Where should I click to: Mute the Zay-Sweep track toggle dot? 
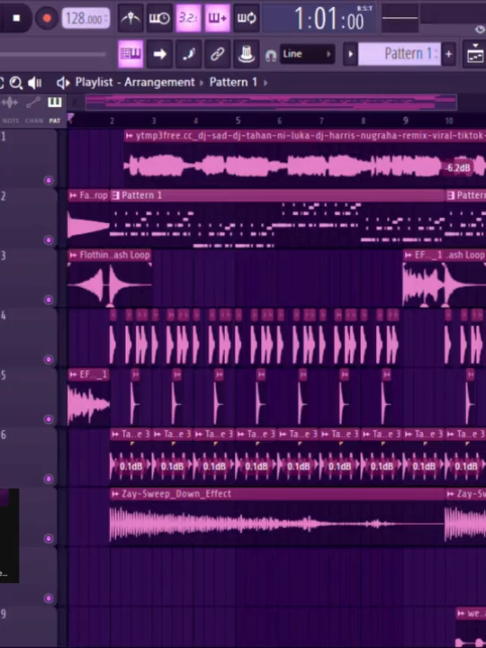pos(48,538)
